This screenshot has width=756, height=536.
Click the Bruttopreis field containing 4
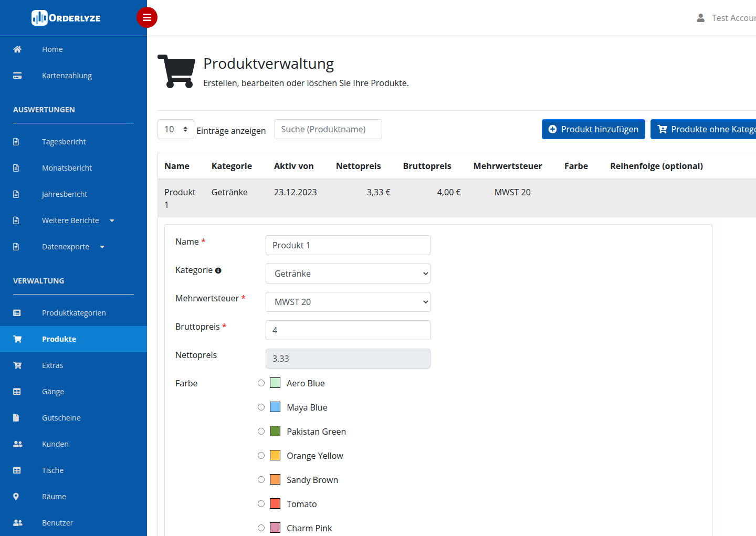[x=348, y=330]
